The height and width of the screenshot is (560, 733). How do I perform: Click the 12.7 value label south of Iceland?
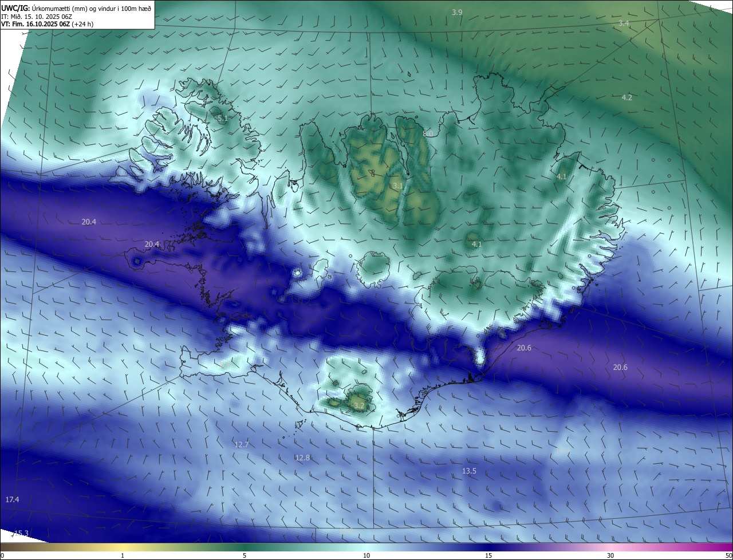pos(242,445)
